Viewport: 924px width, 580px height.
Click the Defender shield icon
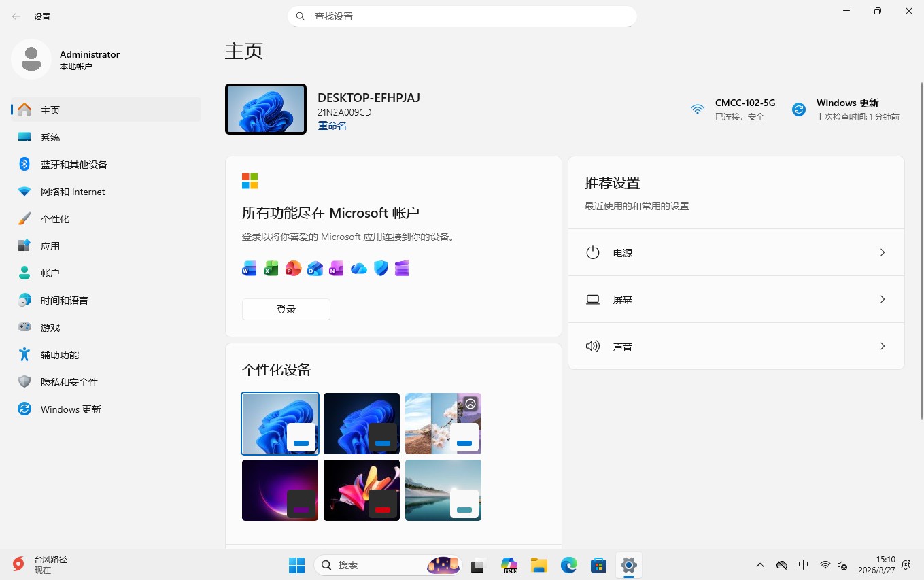click(381, 269)
